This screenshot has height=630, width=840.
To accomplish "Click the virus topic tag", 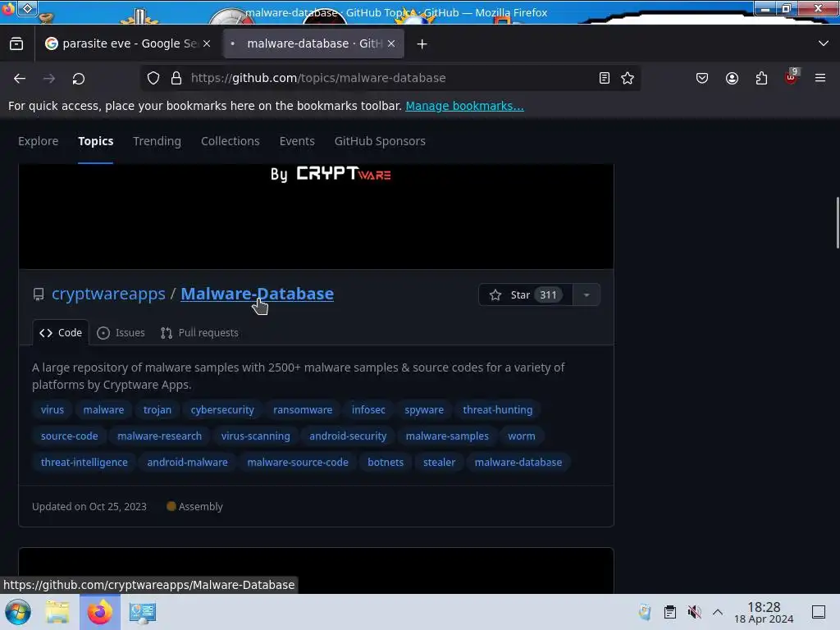I will 52,410.
